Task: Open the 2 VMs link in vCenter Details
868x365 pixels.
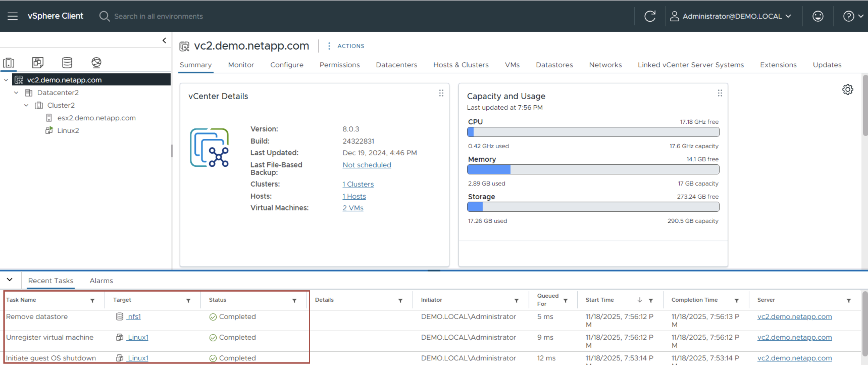Action: point(353,208)
